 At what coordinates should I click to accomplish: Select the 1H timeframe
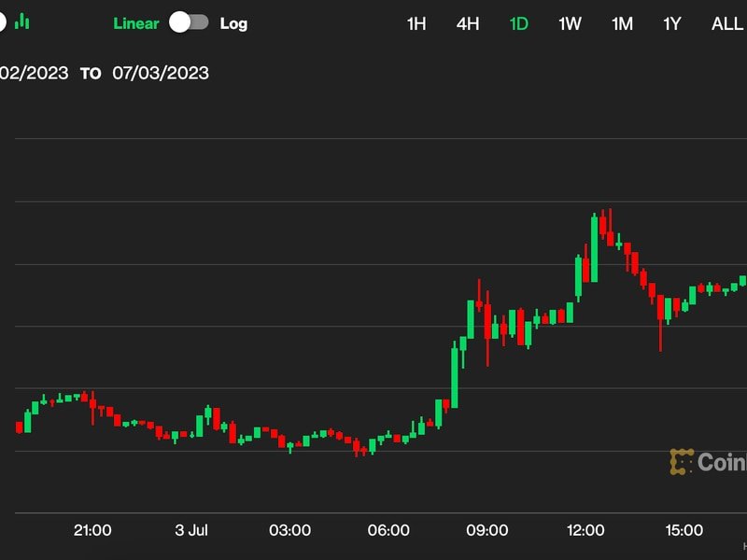click(415, 23)
